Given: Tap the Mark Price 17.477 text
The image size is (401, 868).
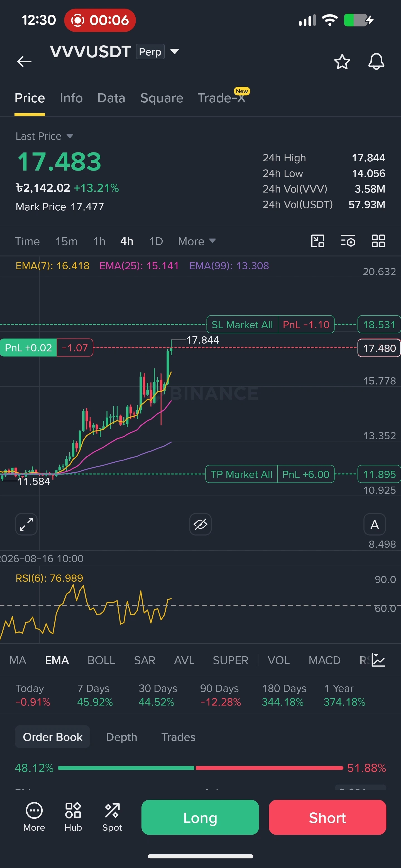Looking at the screenshot, I should (60, 206).
